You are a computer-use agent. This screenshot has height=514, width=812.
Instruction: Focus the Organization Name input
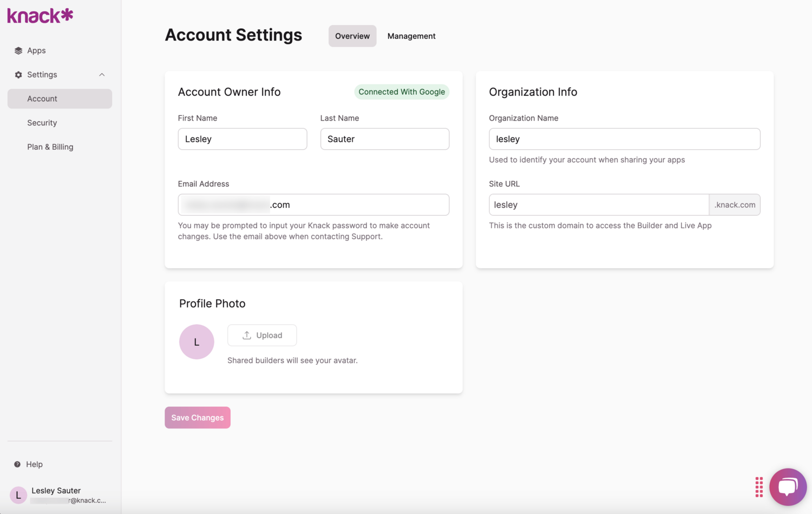[x=624, y=139]
